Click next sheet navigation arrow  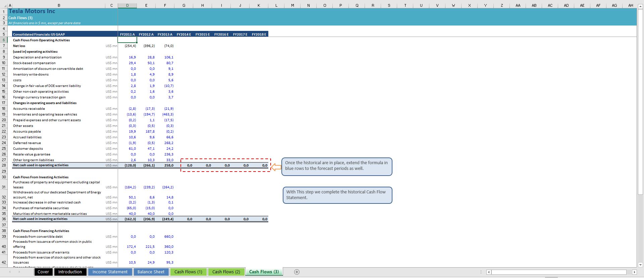19,272
